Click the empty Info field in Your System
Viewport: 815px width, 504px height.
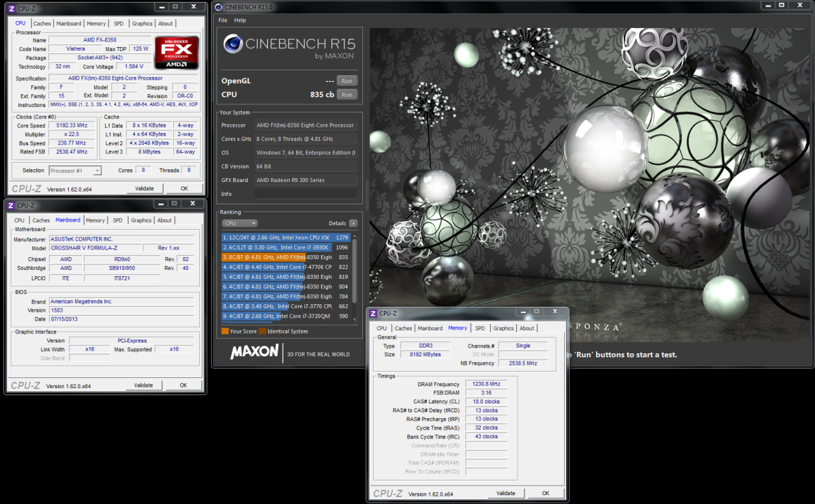pyautogui.click(x=306, y=193)
